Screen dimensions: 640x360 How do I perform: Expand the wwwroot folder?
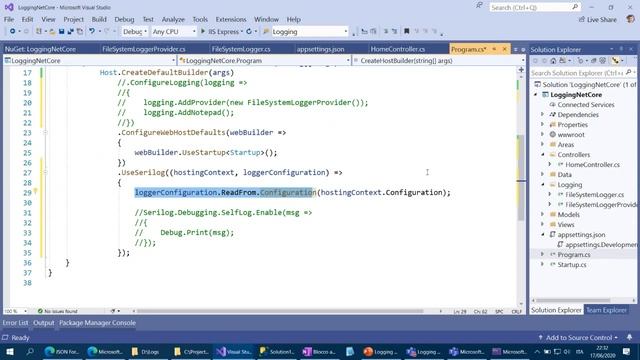point(543,134)
